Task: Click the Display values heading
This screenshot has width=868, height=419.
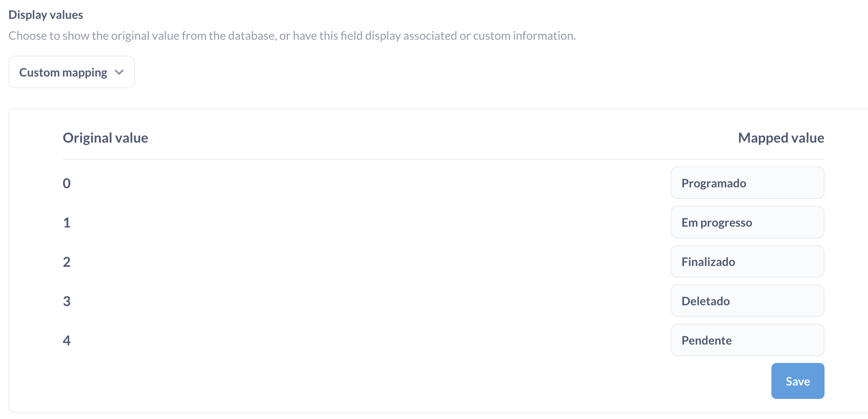Action: click(46, 14)
